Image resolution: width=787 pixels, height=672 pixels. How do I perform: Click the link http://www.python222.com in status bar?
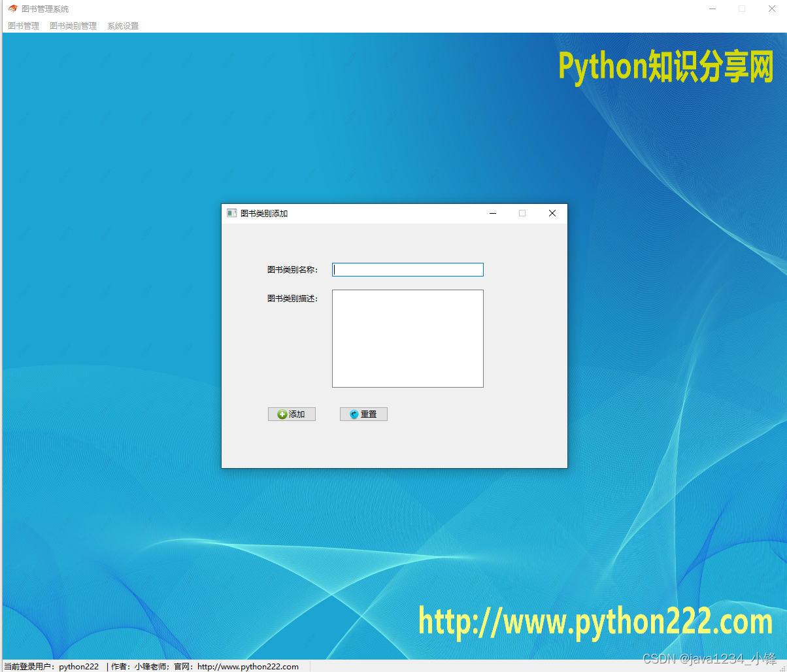click(247, 666)
